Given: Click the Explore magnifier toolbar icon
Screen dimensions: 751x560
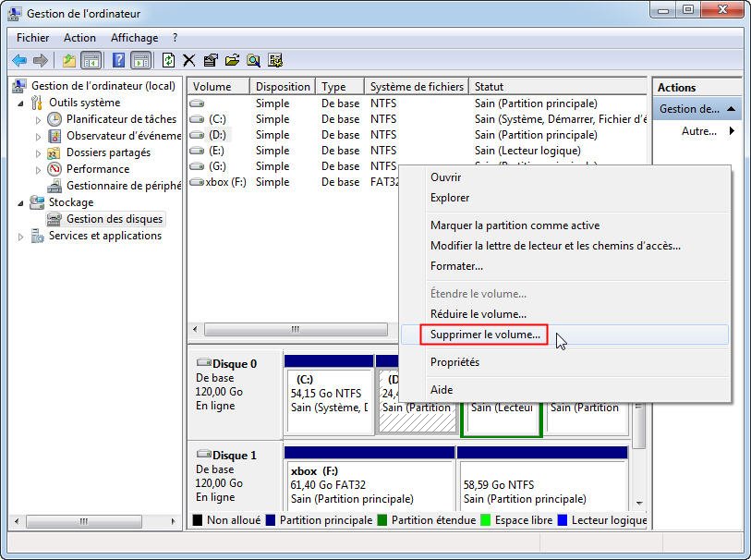Looking at the screenshot, I should (253, 60).
